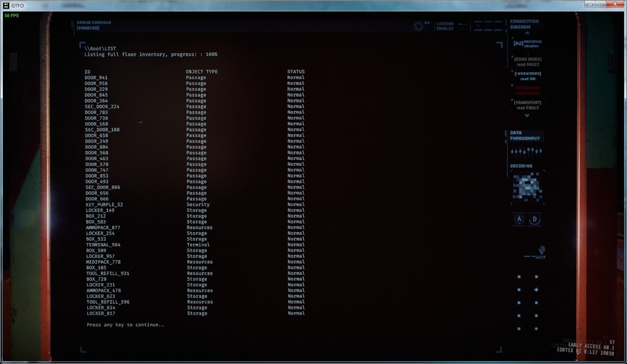The image size is (627, 364).
Task: Click the SEC_DOOR_224 entry
Action: 102,107
